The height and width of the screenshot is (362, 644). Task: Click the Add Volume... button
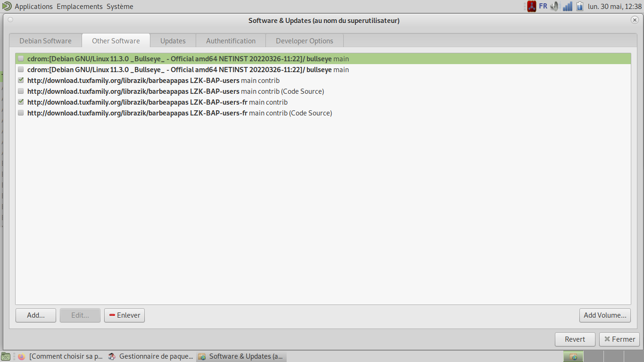[605, 315]
